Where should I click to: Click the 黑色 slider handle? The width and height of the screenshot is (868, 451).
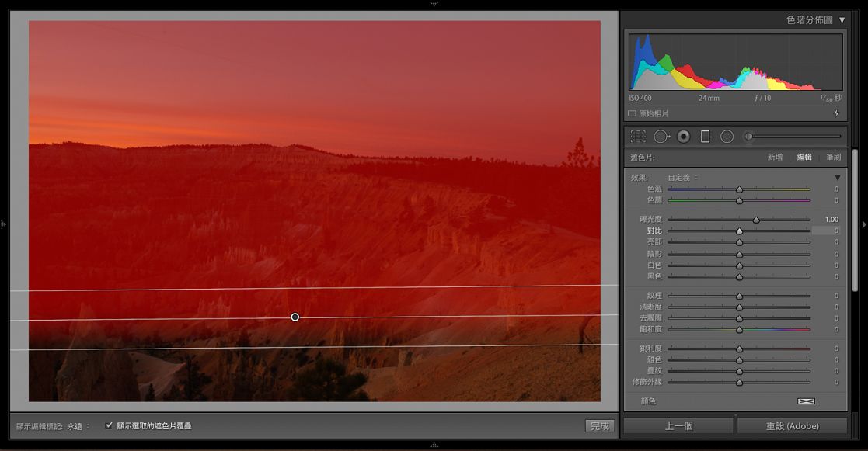[x=739, y=277]
